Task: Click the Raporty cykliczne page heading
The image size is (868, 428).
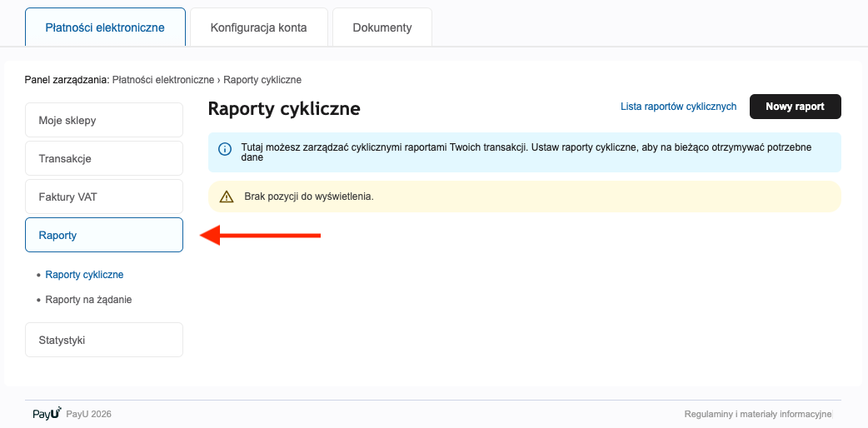Action: click(x=283, y=109)
